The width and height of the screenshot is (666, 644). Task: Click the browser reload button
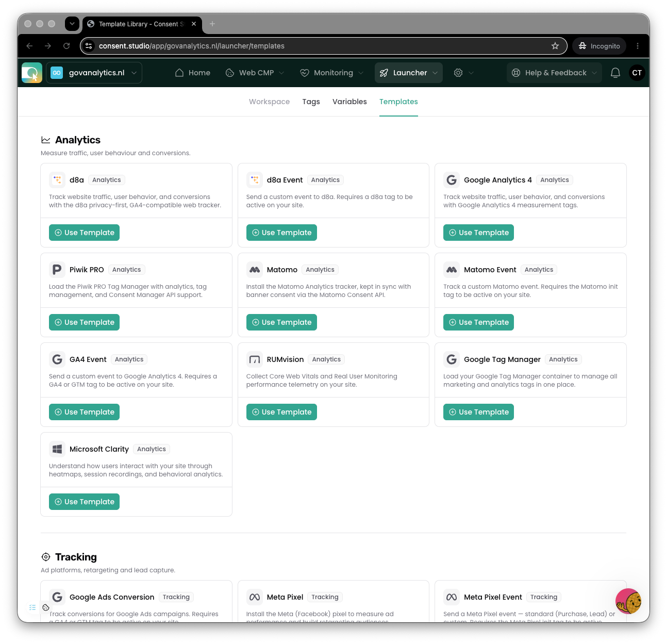pos(66,46)
